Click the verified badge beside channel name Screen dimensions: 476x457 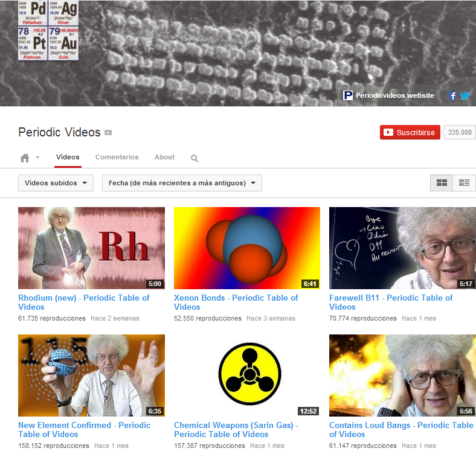click(108, 133)
